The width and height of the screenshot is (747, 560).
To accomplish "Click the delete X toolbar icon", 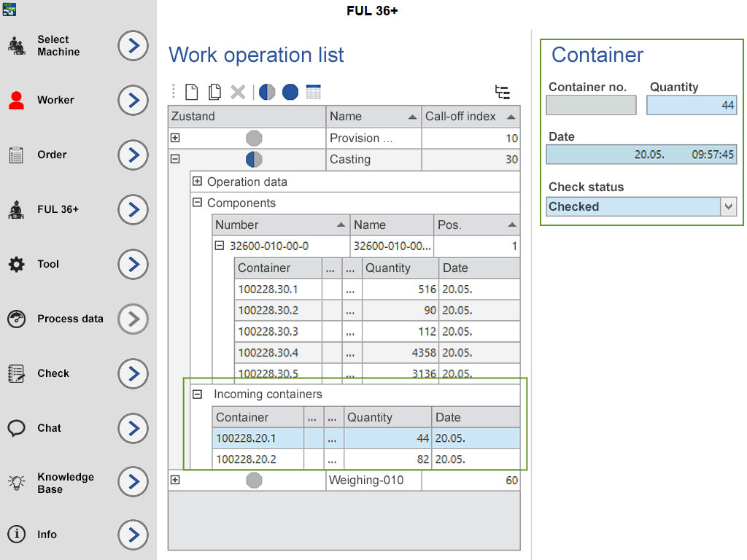I will click(x=238, y=92).
